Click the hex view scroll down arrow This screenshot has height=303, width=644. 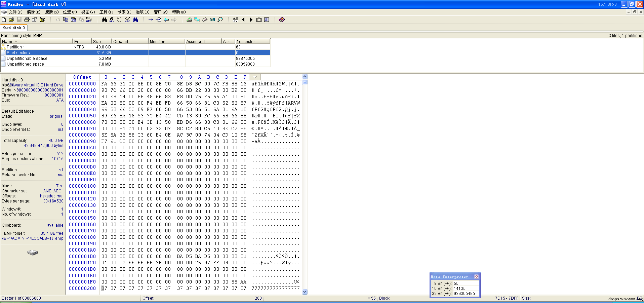[305, 292]
